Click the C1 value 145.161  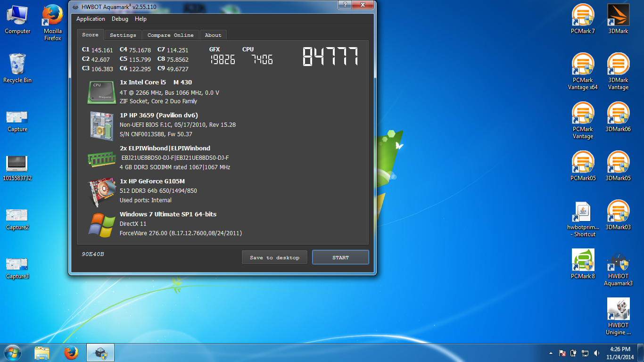102,50
